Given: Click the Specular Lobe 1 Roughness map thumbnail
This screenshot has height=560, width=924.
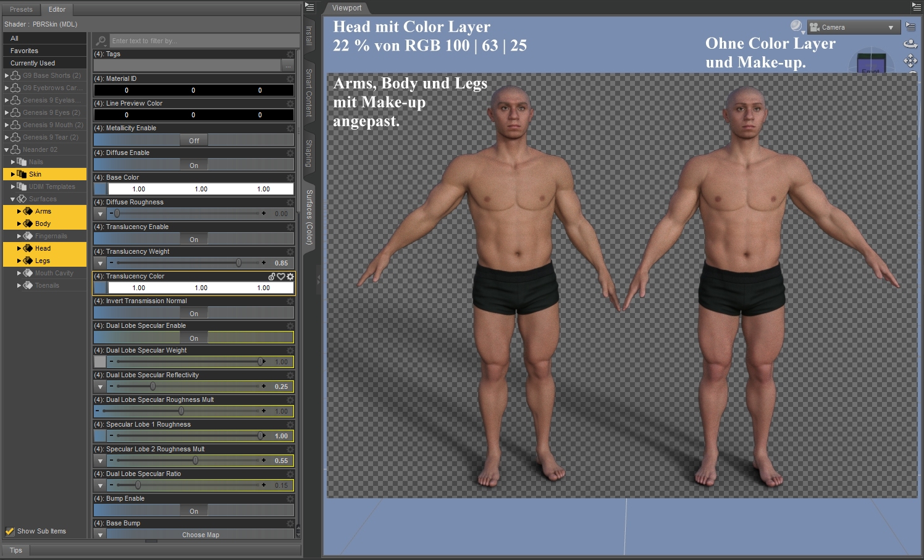Looking at the screenshot, I should (x=100, y=436).
